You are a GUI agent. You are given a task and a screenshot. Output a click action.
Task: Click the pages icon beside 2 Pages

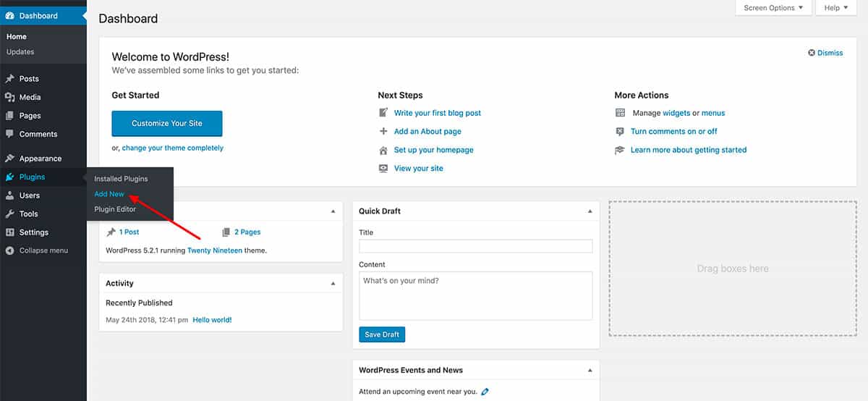click(226, 232)
